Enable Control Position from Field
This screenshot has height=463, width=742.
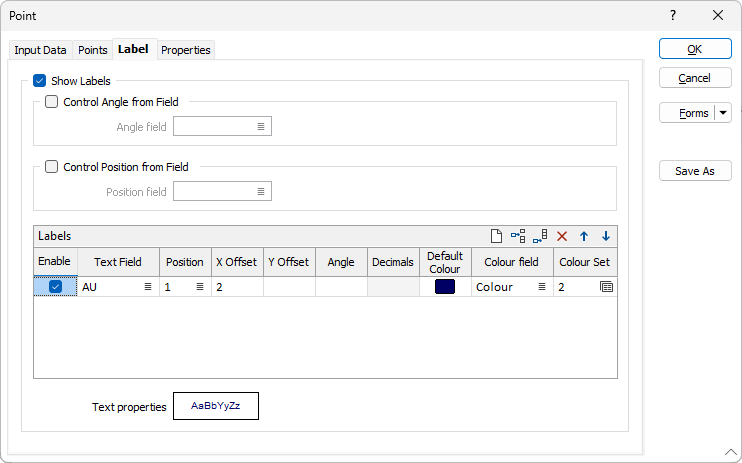51,167
